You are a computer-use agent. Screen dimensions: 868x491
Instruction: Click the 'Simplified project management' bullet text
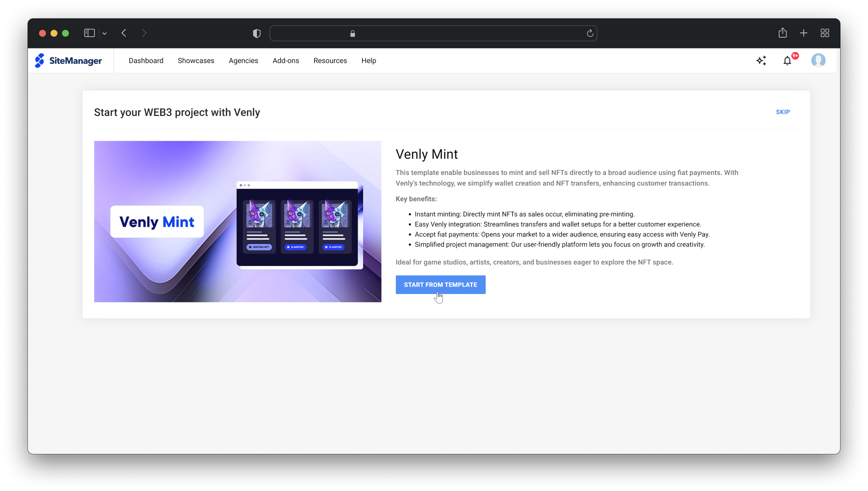[559, 244]
